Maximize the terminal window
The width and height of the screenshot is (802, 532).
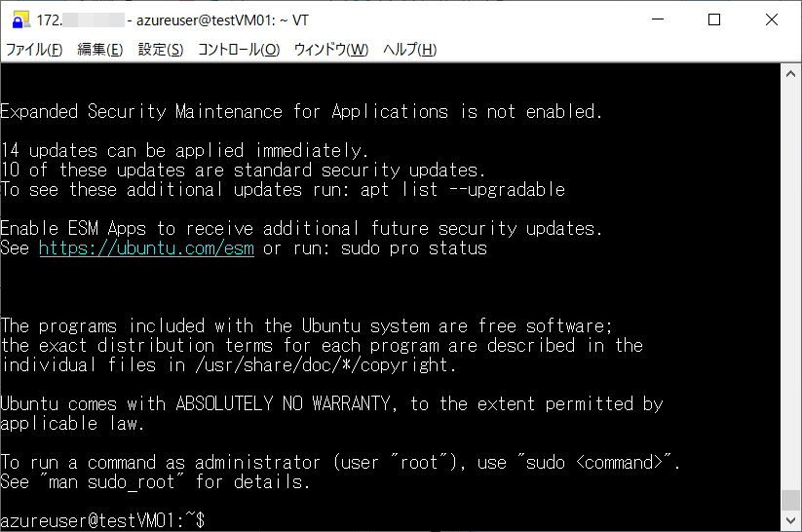click(714, 19)
